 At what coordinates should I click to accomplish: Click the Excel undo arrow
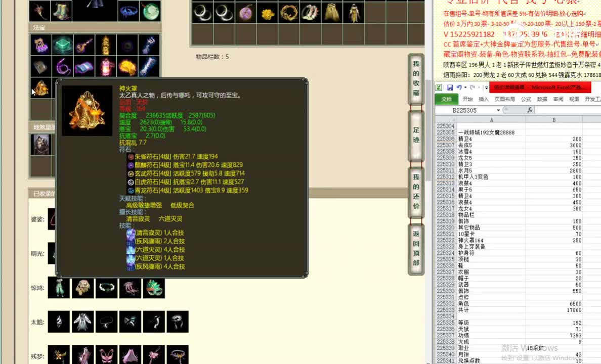[459, 87]
